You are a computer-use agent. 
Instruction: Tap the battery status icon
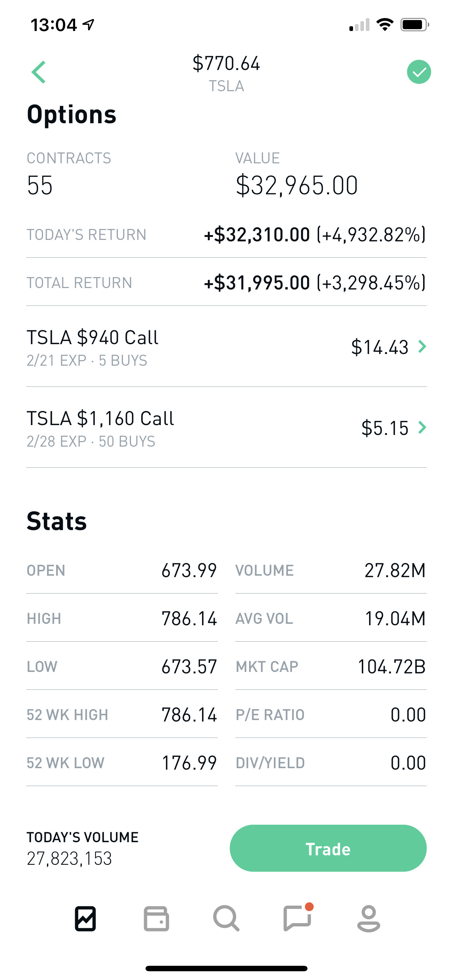(414, 25)
